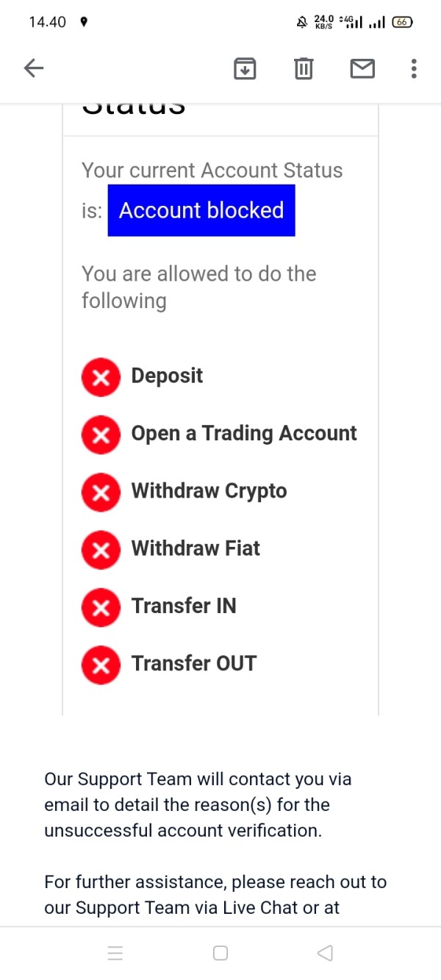This screenshot has height=980, width=441.
Task: Tap the Android back triangle button
Action: [x=325, y=954]
